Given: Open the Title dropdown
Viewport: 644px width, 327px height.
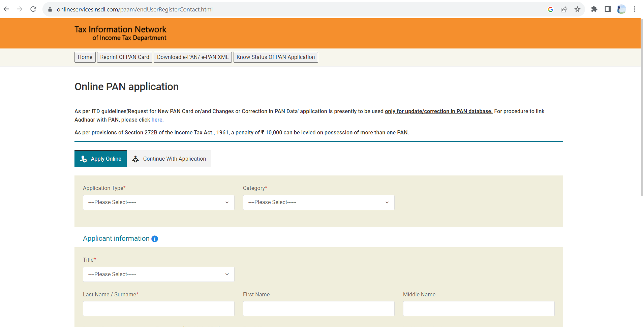Looking at the screenshot, I should point(158,274).
